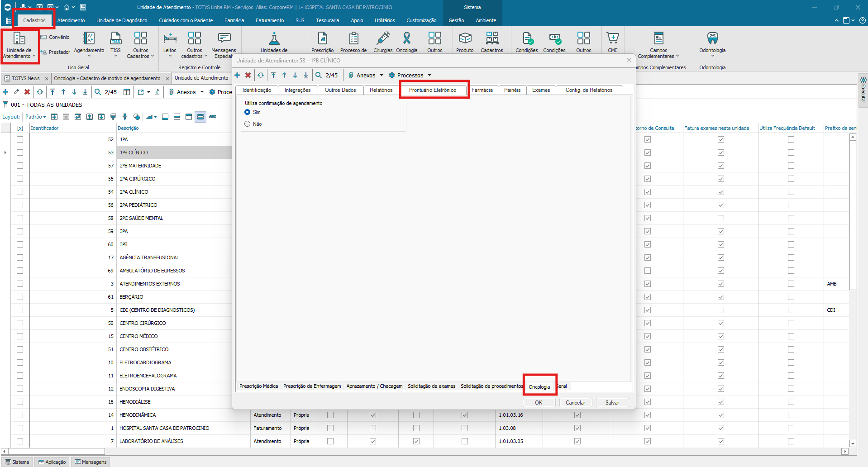Click the Salvar button
The image size is (868, 467).
(612, 403)
